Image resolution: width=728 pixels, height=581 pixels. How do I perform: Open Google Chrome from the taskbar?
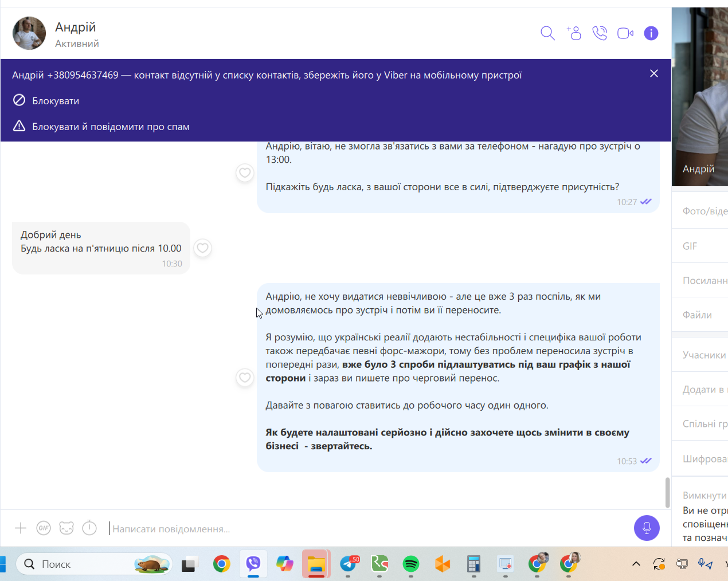pyautogui.click(x=221, y=564)
